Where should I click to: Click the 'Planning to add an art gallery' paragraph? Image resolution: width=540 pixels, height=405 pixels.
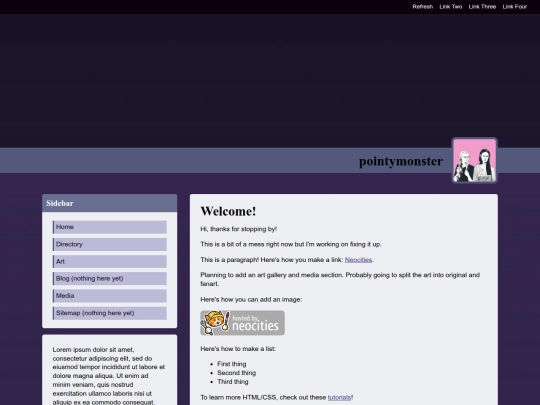pyautogui.click(x=340, y=279)
